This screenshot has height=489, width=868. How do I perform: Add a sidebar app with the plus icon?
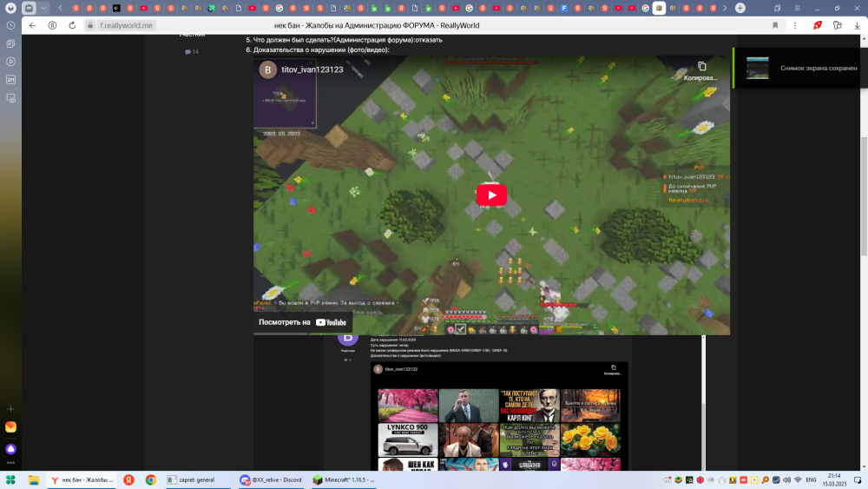(x=10, y=409)
